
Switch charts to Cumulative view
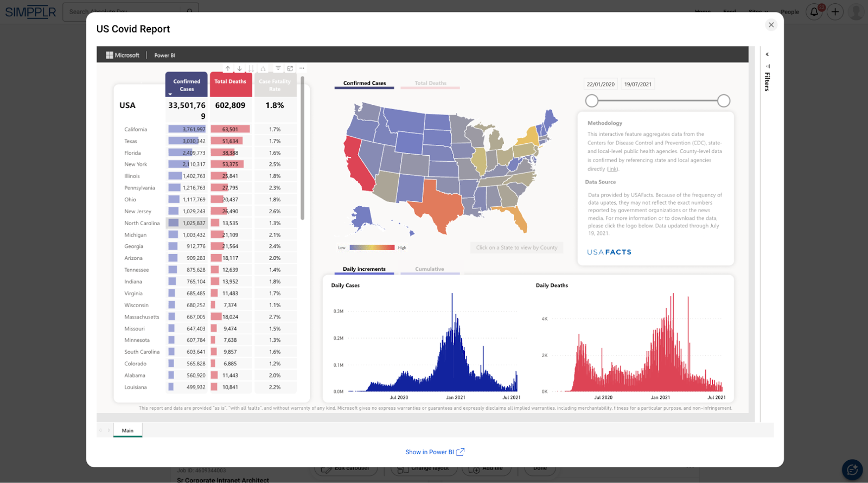[430, 269]
